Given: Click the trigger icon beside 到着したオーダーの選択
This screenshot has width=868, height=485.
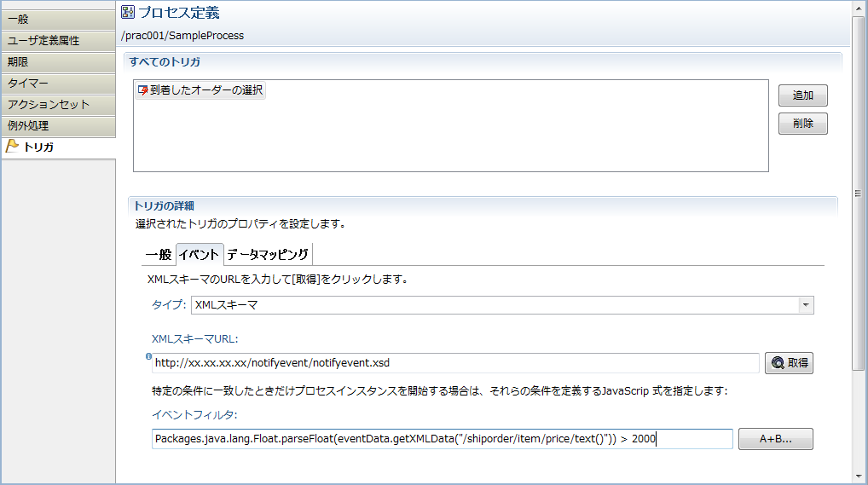Looking at the screenshot, I should 143,89.
